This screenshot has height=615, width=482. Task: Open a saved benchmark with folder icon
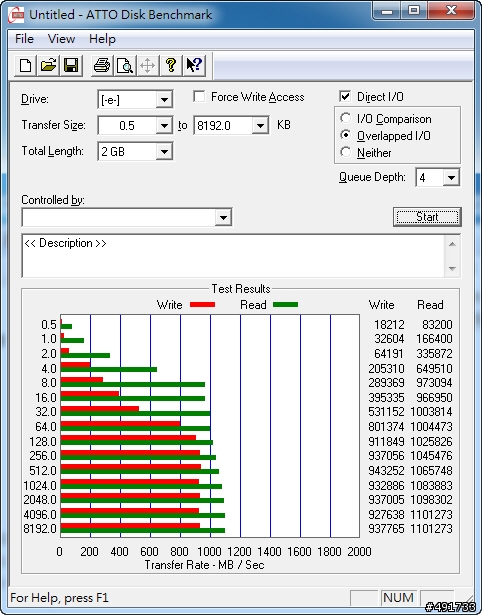tap(48, 65)
